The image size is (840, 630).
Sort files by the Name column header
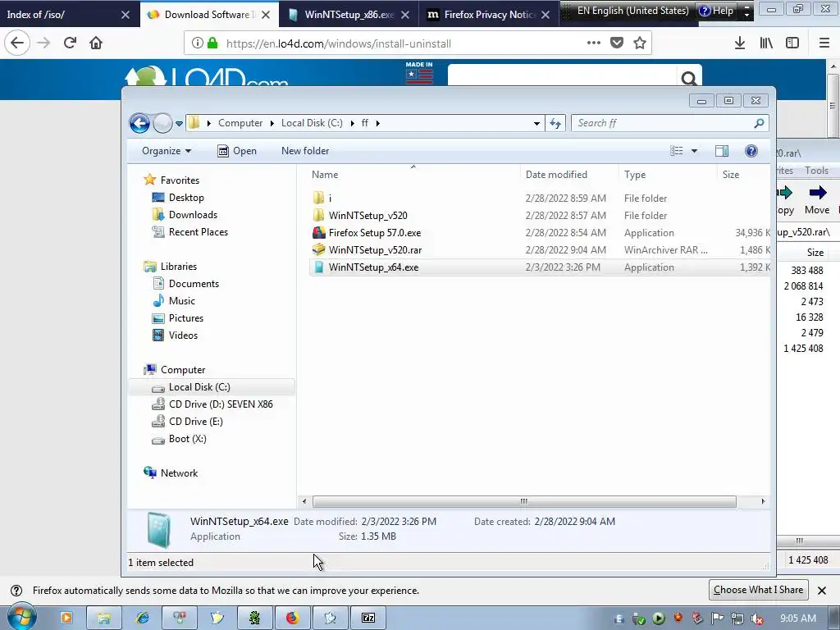click(413, 175)
